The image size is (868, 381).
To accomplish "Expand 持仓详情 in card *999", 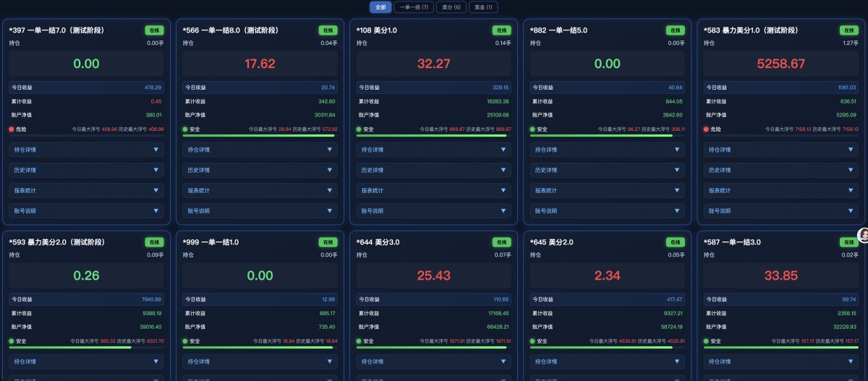I will (x=260, y=361).
